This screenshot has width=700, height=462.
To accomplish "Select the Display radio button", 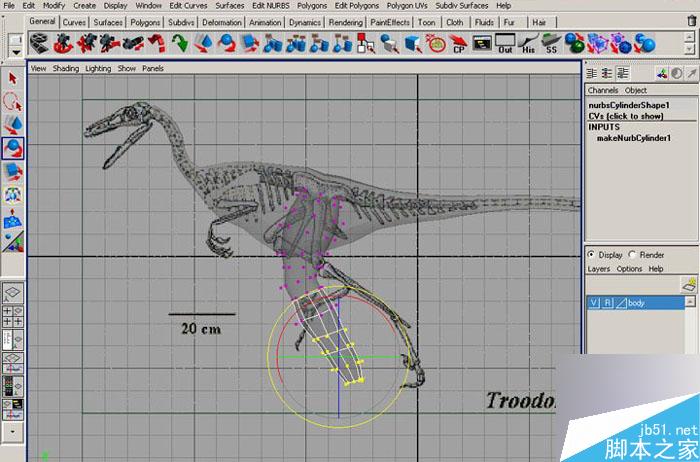I will [591, 254].
